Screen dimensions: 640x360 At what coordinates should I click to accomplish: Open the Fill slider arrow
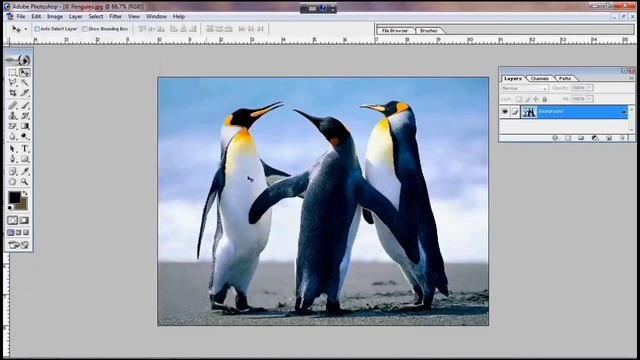point(589,99)
